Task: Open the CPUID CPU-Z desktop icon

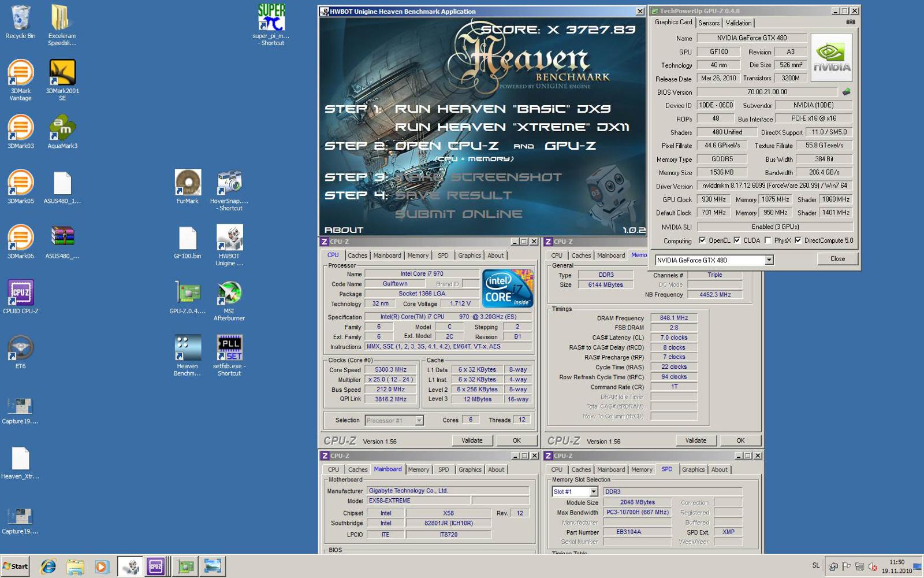Action: (x=20, y=297)
